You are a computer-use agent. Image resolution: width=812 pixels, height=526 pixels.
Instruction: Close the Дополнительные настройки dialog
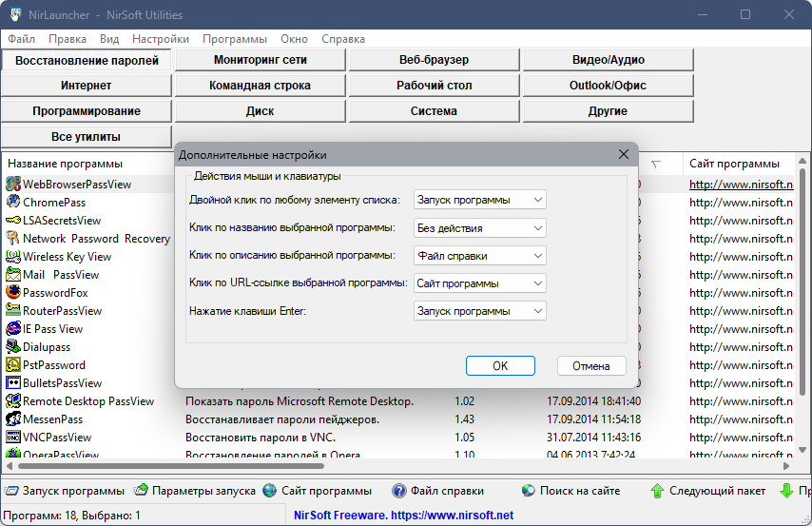click(624, 154)
